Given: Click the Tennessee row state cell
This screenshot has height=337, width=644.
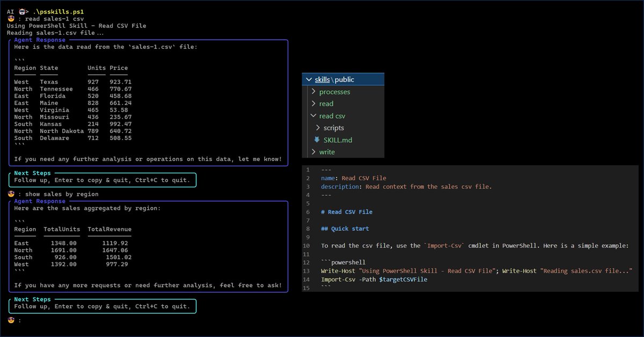Looking at the screenshot, I should point(56,89).
